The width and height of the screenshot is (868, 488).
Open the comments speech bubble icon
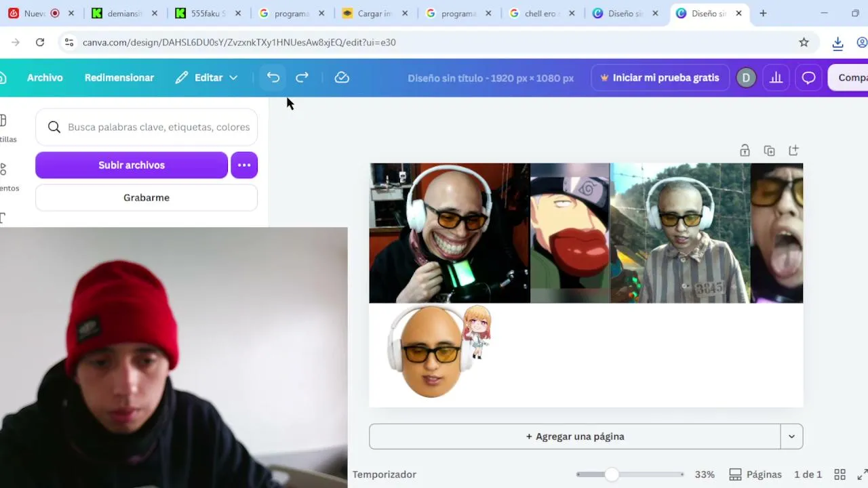click(808, 78)
